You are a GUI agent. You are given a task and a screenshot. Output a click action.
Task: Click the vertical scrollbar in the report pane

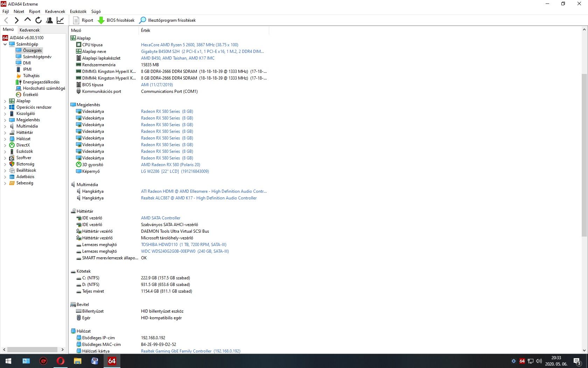pos(584,155)
